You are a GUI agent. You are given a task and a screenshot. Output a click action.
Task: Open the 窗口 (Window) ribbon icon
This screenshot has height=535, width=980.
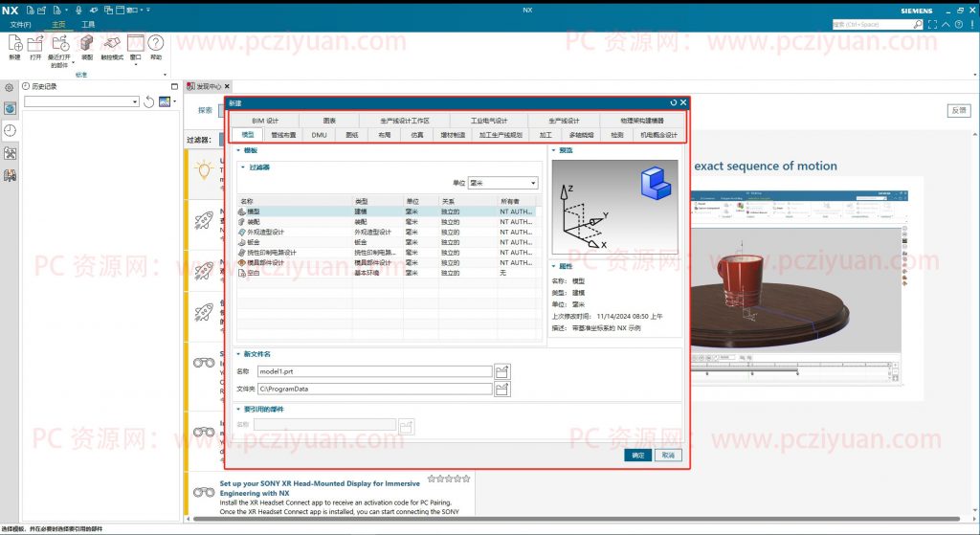point(136,43)
